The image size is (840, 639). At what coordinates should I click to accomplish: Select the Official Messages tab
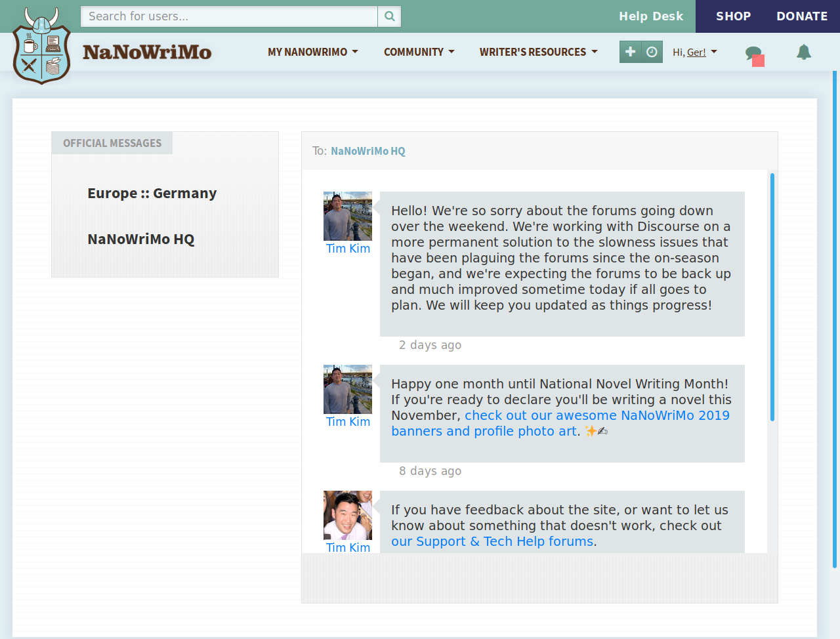point(112,143)
